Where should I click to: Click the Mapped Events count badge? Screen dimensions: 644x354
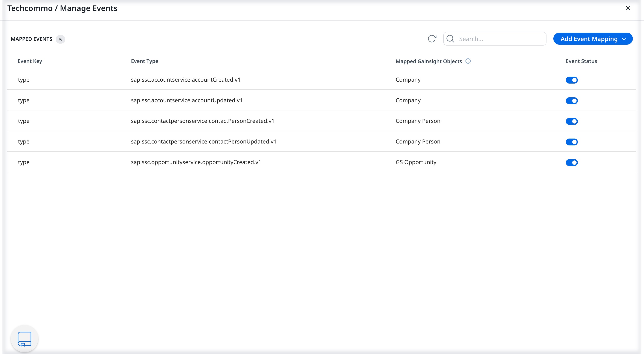point(60,39)
